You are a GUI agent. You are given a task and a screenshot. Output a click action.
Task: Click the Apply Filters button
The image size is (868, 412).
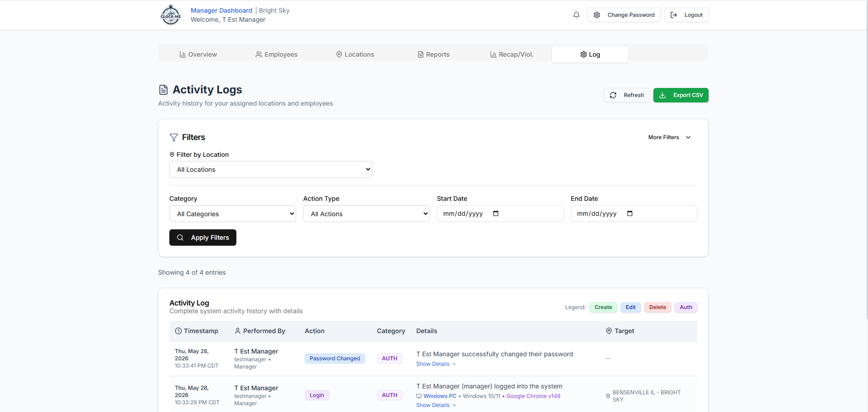203,238
